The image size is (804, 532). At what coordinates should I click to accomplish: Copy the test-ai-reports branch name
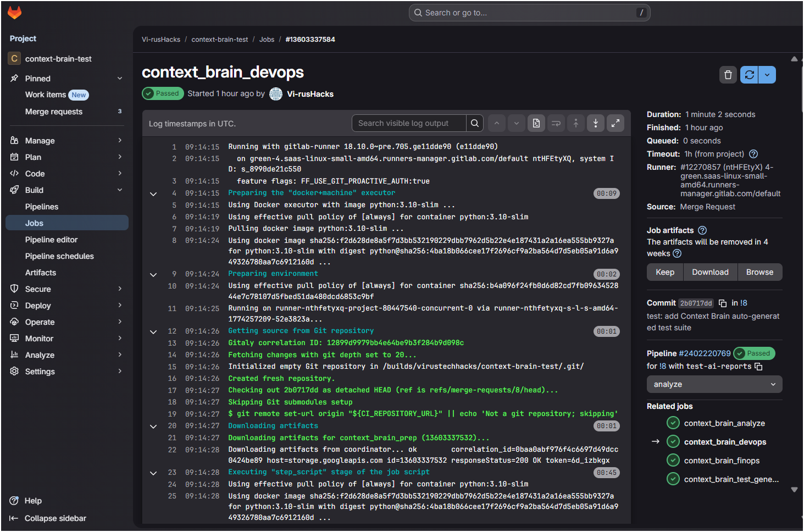click(758, 367)
